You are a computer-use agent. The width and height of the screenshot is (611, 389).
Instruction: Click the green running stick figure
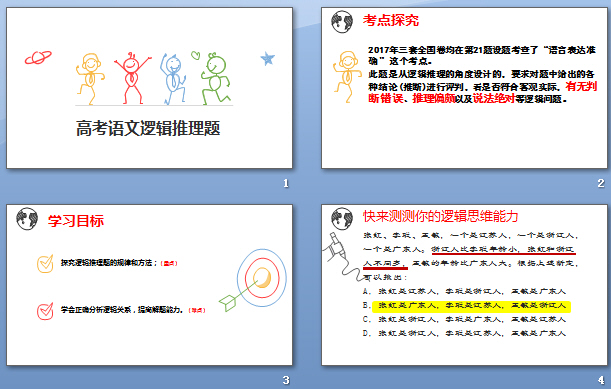(215, 78)
